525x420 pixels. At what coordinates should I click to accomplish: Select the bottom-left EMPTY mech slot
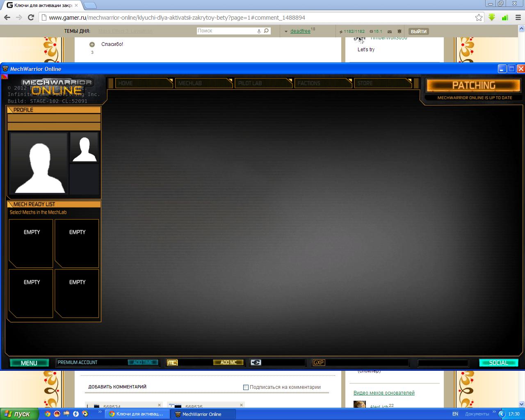click(x=31, y=293)
